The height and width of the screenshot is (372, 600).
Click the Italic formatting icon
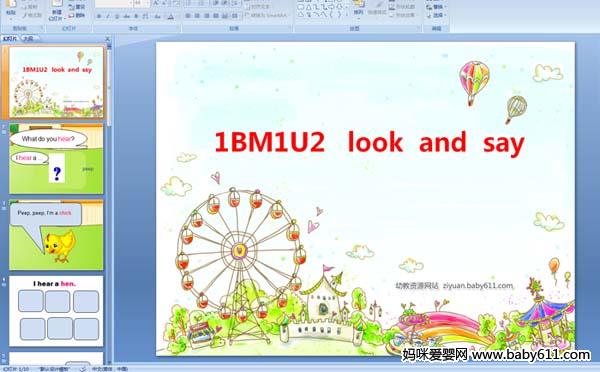click(108, 16)
